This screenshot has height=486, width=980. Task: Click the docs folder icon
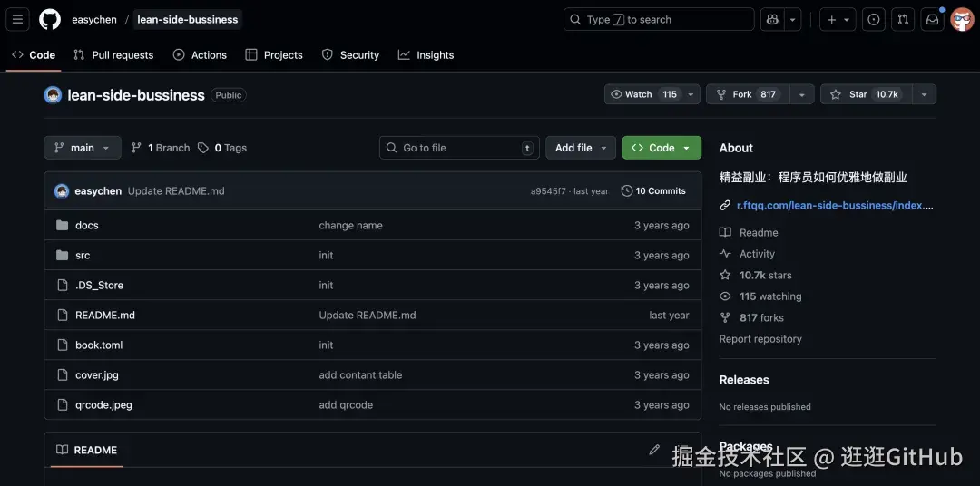[62, 226]
